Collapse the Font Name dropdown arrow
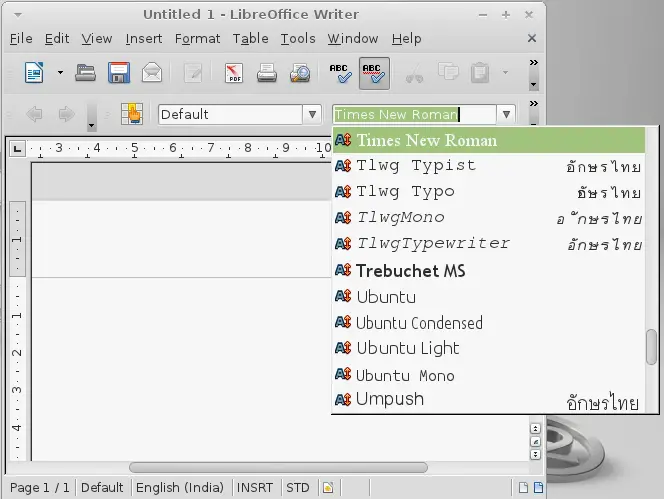Screen dimensions: 664x499 506,114
